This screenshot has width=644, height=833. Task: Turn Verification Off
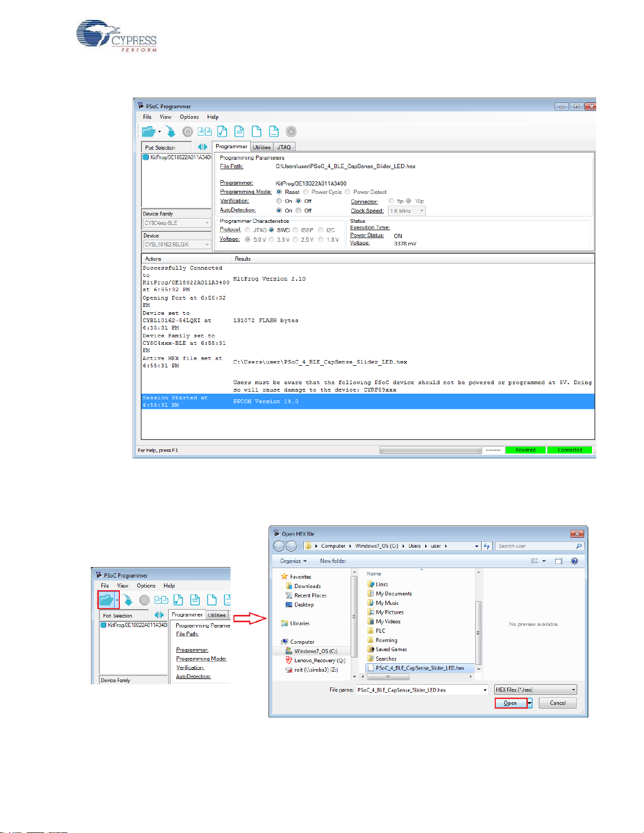pyautogui.click(x=299, y=201)
